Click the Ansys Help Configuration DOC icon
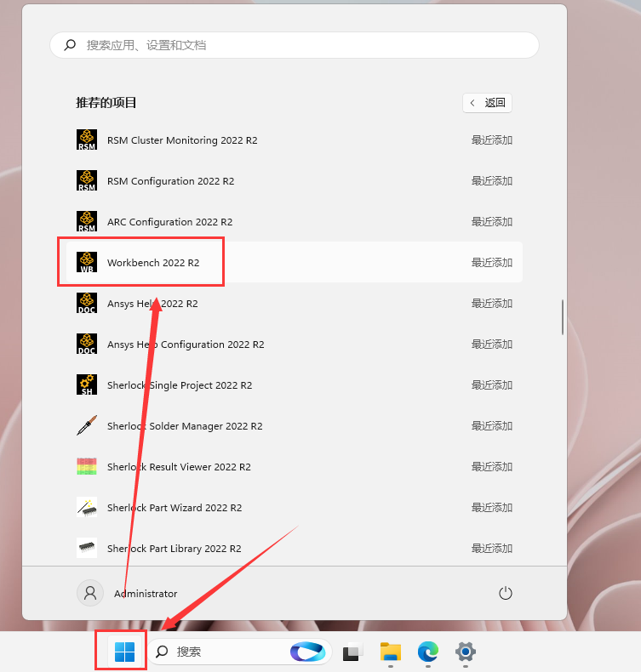Screen dimensions: 641x672 87,344
